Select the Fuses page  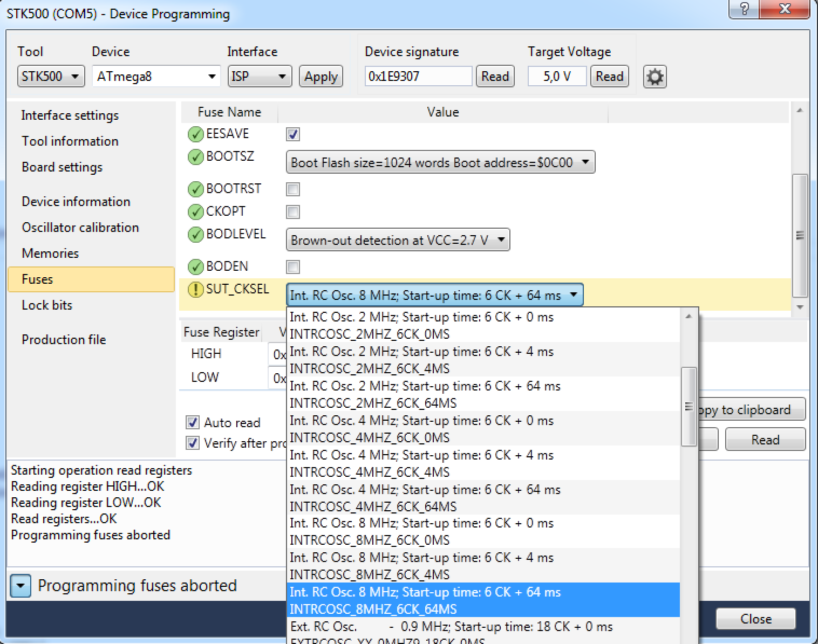click(x=91, y=279)
